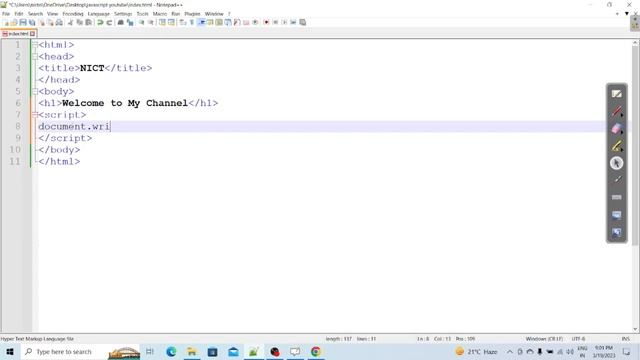Open the Macro menu
The width and height of the screenshot is (640, 360).
tap(160, 13)
